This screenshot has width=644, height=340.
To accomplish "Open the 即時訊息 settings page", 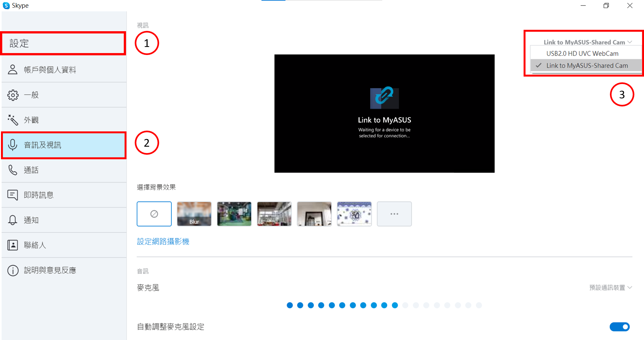I will pyautogui.click(x=64, y=195).
